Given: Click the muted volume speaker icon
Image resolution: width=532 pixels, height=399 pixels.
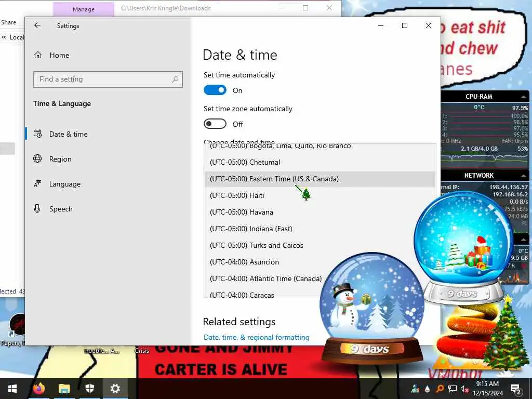Looking at the screenshot, I should [x=464, y=389].
